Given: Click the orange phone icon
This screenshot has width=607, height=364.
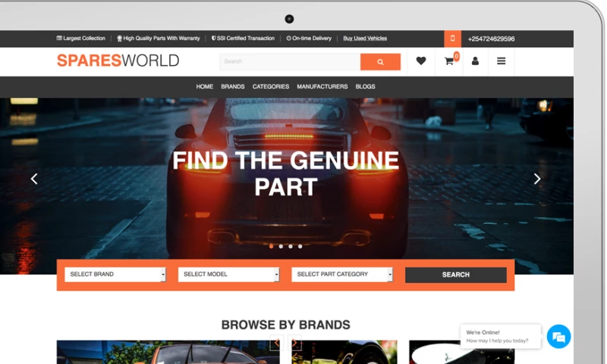Looking at the screenshot, I should click(452, 39).
